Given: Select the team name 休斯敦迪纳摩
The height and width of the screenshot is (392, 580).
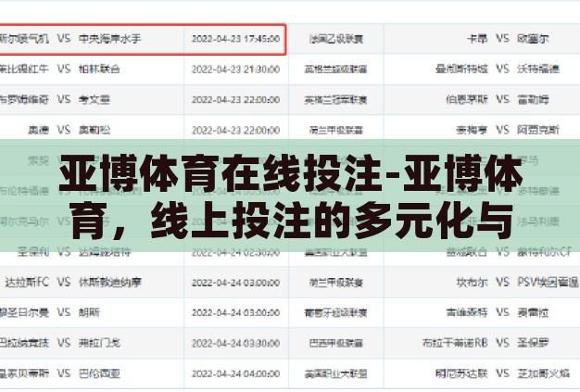Looking at the screenshot, I should click(x=110, y=282).
